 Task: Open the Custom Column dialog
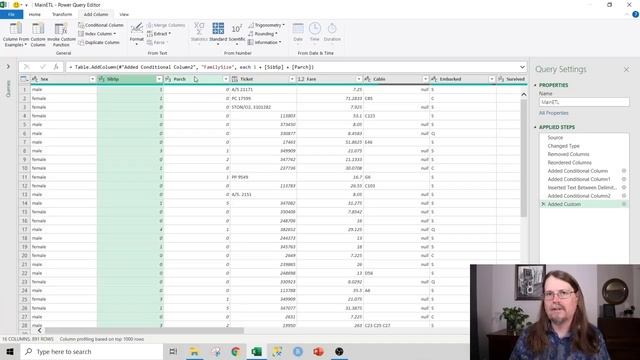[38, 34]
